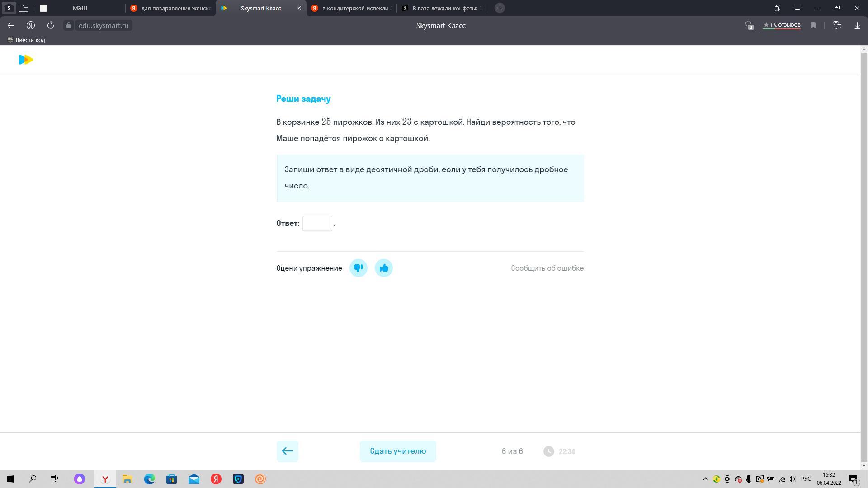The image size is (868, 488).
Task: Go to previous exercise with arrow button
Action: [x=287, y=451]
